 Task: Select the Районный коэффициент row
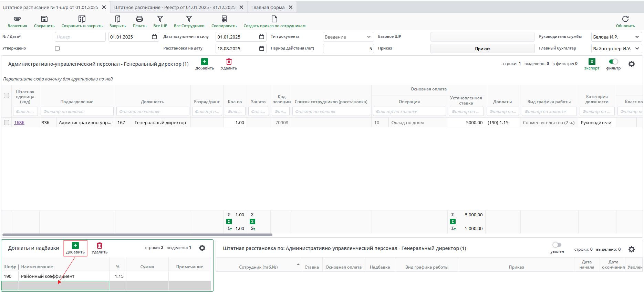pyautogui.click(x=106, y=276)
